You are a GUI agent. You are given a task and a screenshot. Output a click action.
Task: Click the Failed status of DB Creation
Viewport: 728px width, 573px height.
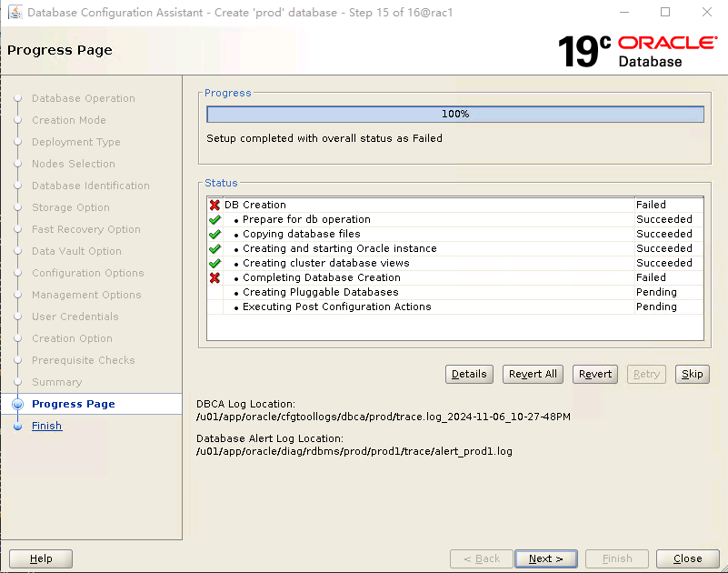click(x=651, y=205)
